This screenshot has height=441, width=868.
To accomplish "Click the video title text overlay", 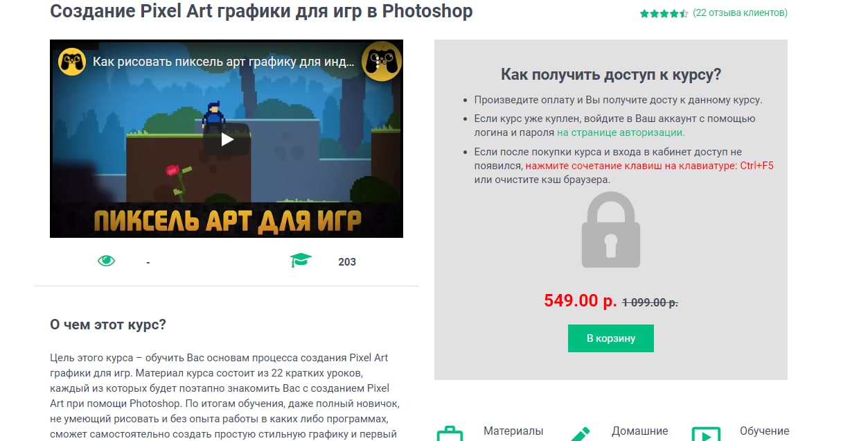I will click(224, 61).
